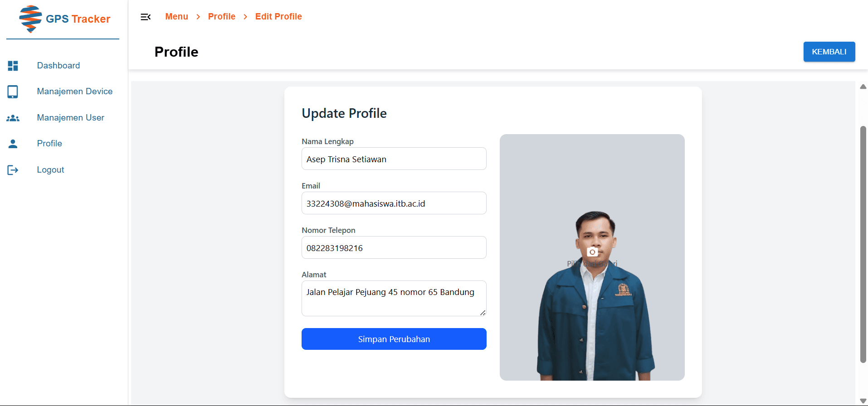The image size is (868, 406).
Task: Click the Manajemen User group icon
Action: tap(13, 118)
